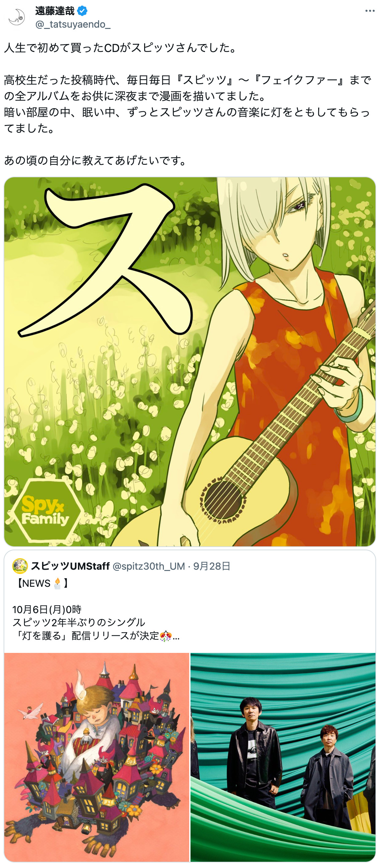The height and width of the screenshot is (868, 384).
Task: Open the 遠藤達哉 display name
Action: [55, 11]
